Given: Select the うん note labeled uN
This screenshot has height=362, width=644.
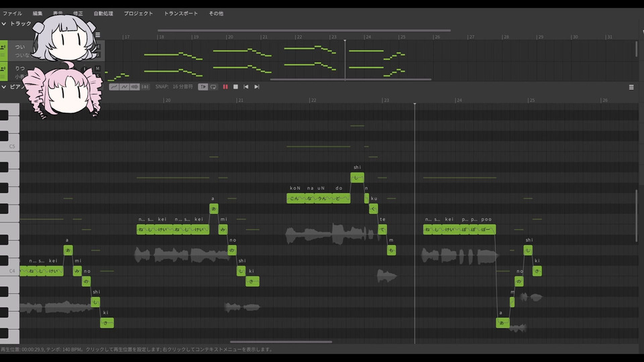Looking at the screenshot, I should point(323,198).
